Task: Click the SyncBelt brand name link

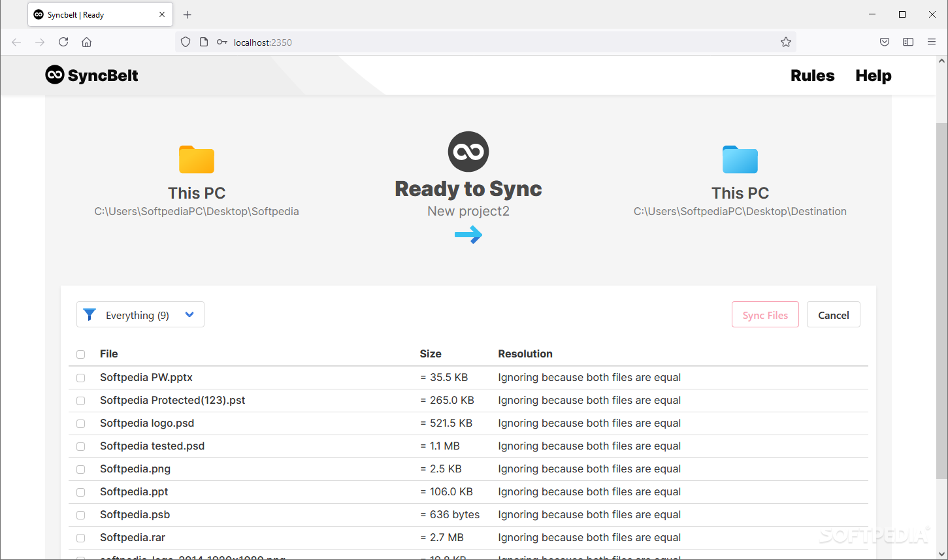Action: [x=103, y=75]
